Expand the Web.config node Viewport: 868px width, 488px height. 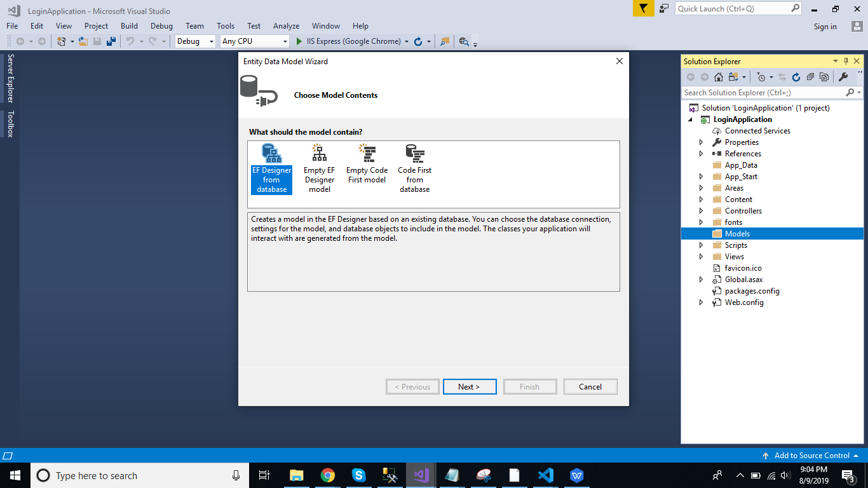[x=702, y=302]
